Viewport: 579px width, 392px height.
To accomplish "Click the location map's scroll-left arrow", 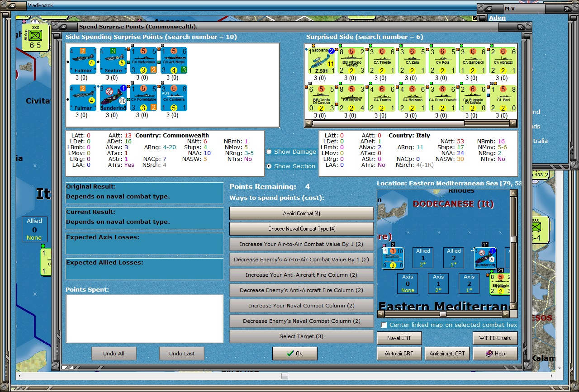I will tap(381, 314).
